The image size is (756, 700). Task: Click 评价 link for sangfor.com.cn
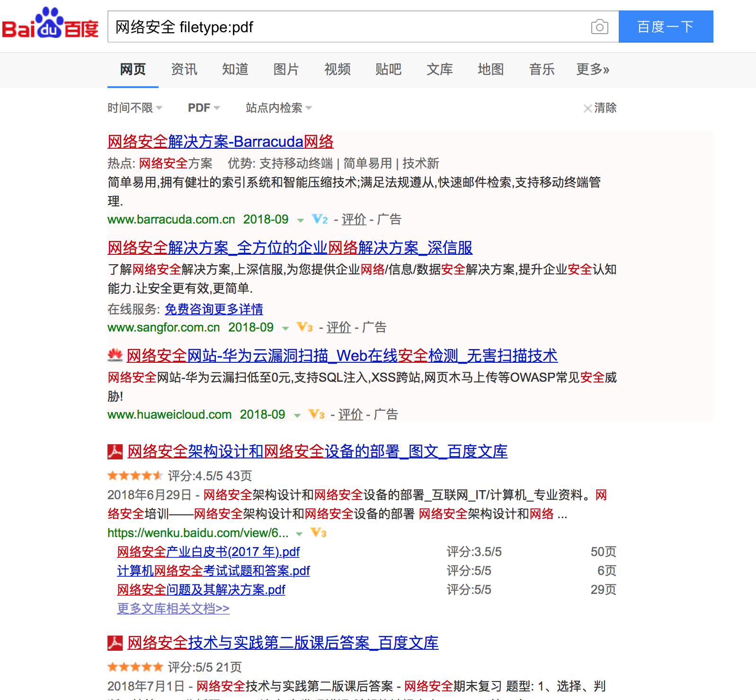pos(339,327)
